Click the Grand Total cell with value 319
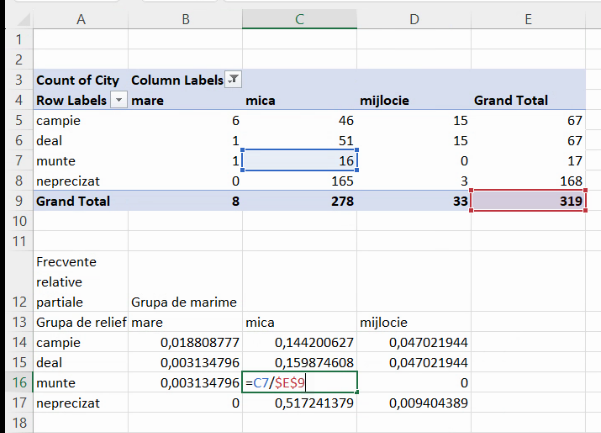This screenshot has height=433, width=601. coord(529,201)
